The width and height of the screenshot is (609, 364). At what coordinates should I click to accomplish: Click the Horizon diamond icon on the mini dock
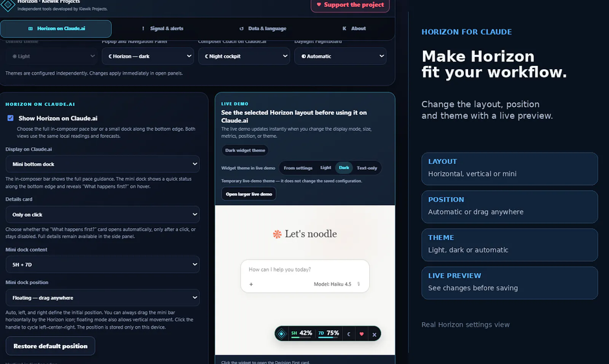pyautogui.click(x=281, y=334)
